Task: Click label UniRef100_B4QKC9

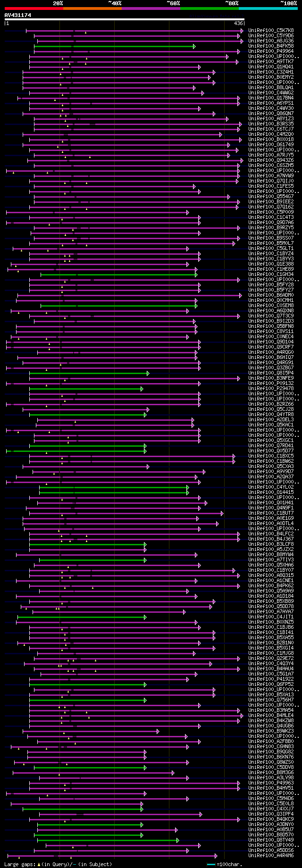Action: 271,819
